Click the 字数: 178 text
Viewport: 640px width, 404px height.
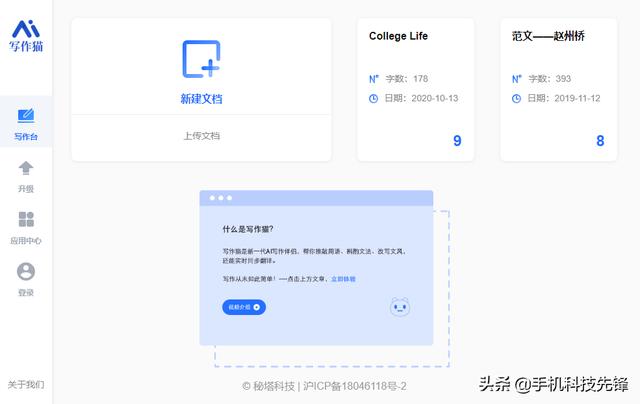pyautogui.click(x=407, y=79)
